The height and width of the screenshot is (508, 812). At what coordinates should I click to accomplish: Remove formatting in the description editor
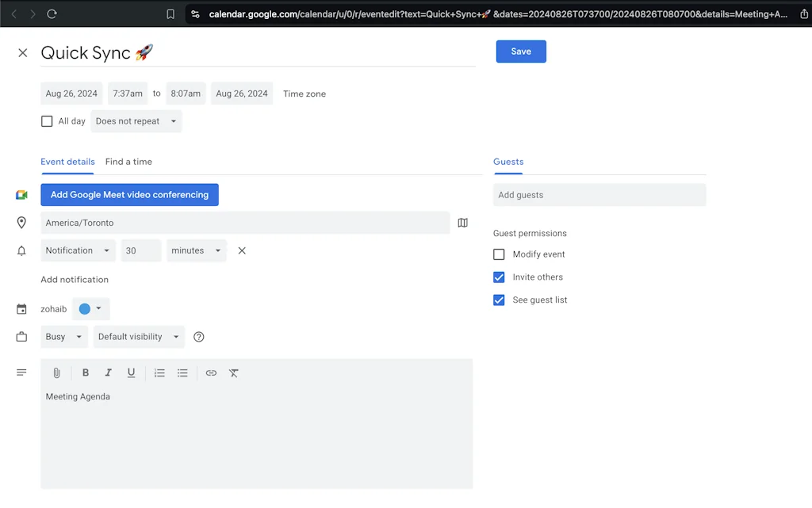(234, 372)
